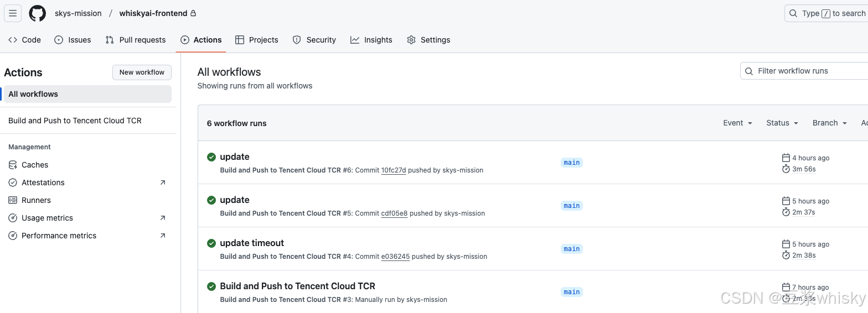Click the Performance metrics meter icon
The height and width of the screenshot is (313, 868).
[x=13, y=236]
